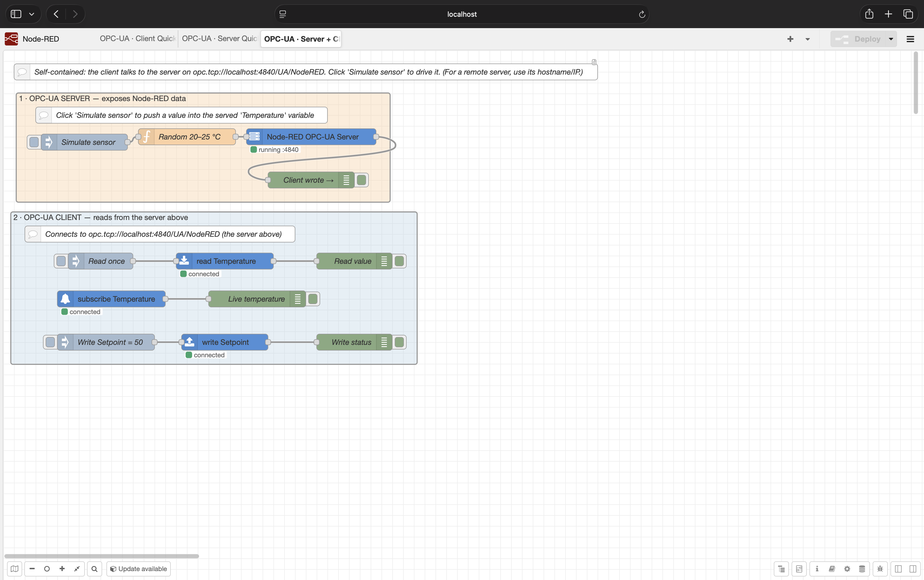Click the Update available button
Screen dimensions: 924x580
138,568
